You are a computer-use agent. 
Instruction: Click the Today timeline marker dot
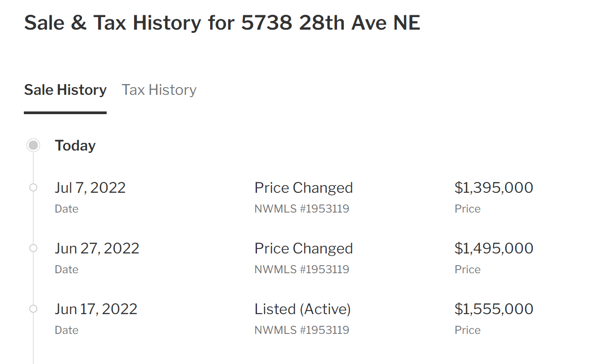coord(33,145)
